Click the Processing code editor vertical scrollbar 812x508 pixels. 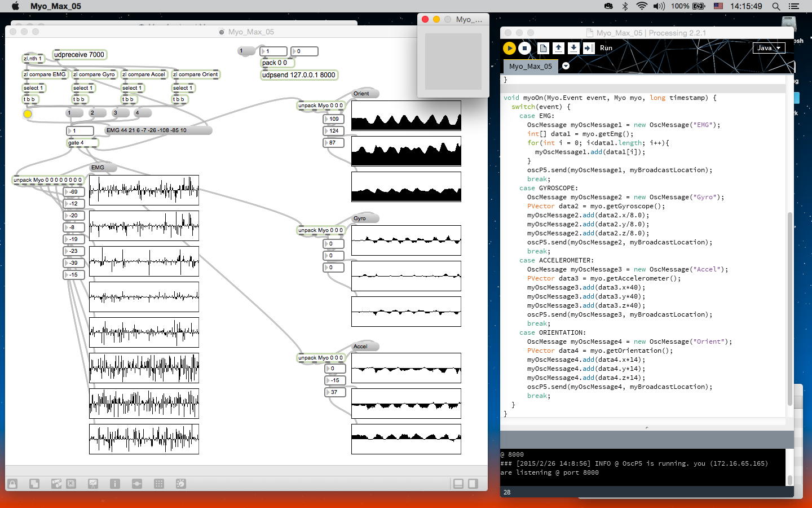[789, 308]
